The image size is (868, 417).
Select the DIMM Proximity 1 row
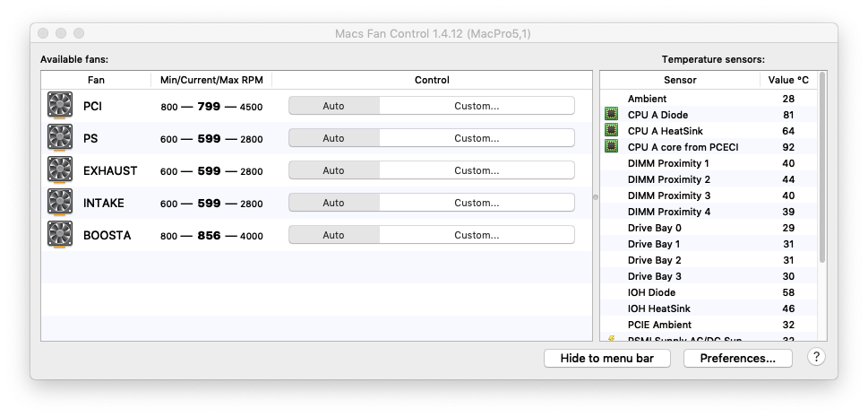709,163
